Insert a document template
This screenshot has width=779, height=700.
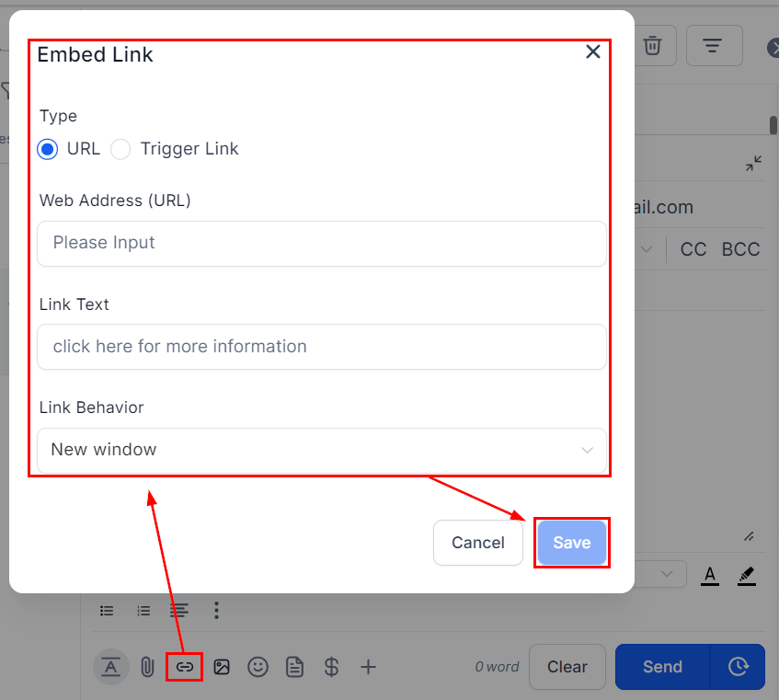(294, 667)
